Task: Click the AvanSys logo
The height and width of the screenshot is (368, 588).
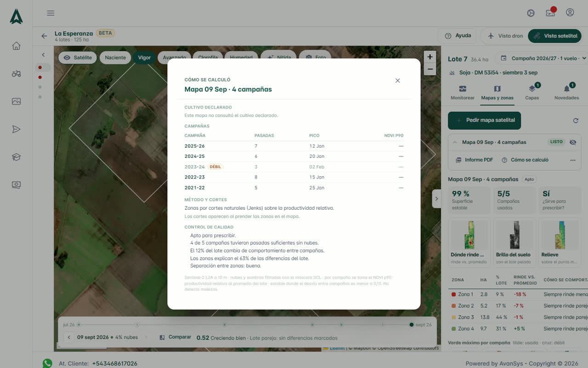Action: tap(17, 17)
